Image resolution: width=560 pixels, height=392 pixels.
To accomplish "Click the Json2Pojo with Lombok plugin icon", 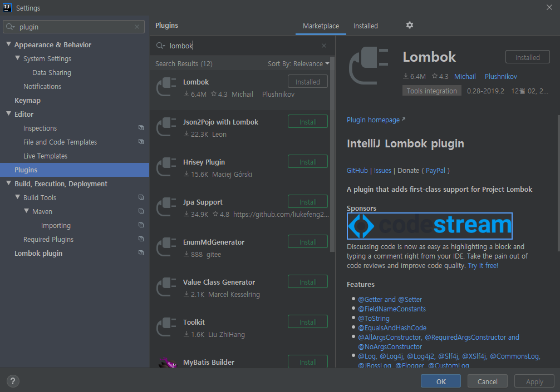I will point(166,127).
